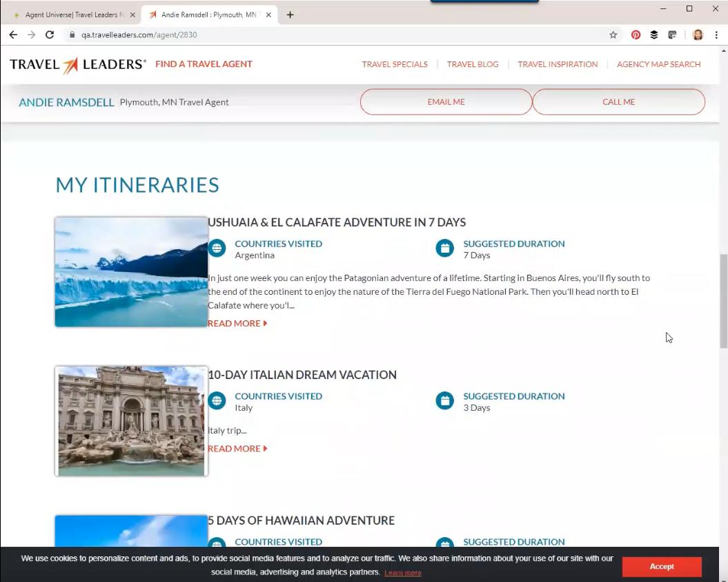Image resolution: width=728 pixels, height=582 pixels.
Task: Click the calendar icon beside 7 Days
Action: tap(445, 248)
